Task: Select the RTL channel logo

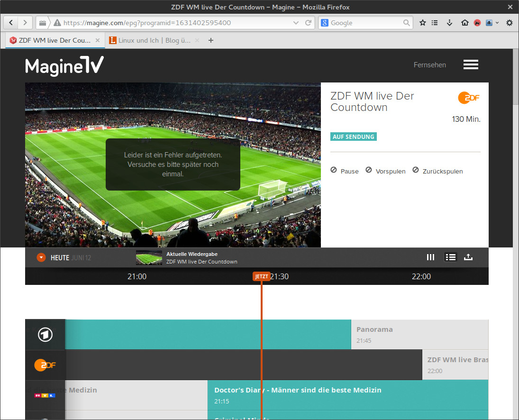Action: 45,395
